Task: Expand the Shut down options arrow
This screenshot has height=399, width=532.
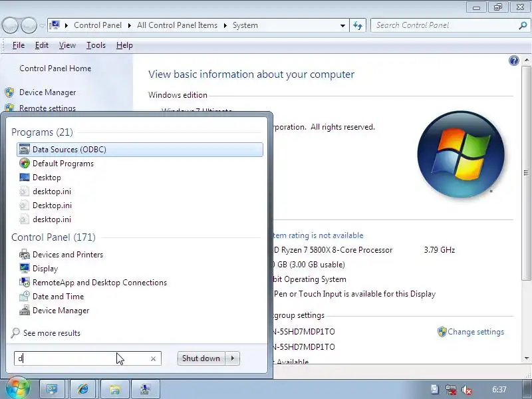Action: pyautogui.click(x=232, y=358)
